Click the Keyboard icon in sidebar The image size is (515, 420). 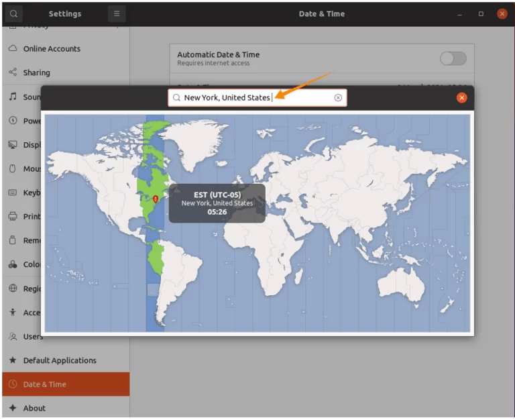point(13,193)
